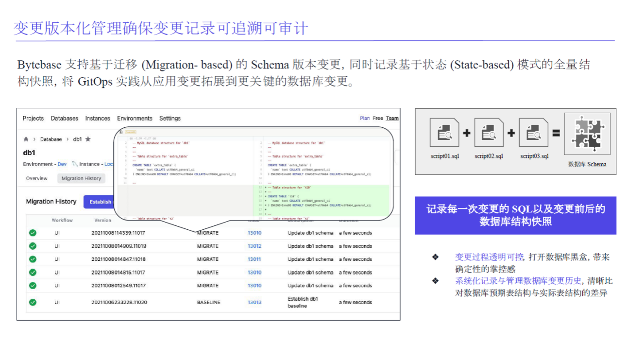Open issue 13010 for version 20211008114339.11017

(x=254, y=233)
